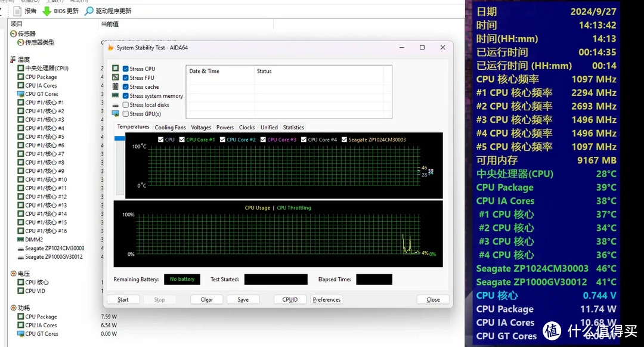The width and height of the screenshot is (644, 347).
Task: Click the sensor type (传感器类型) icon
Action: [20, 42]
